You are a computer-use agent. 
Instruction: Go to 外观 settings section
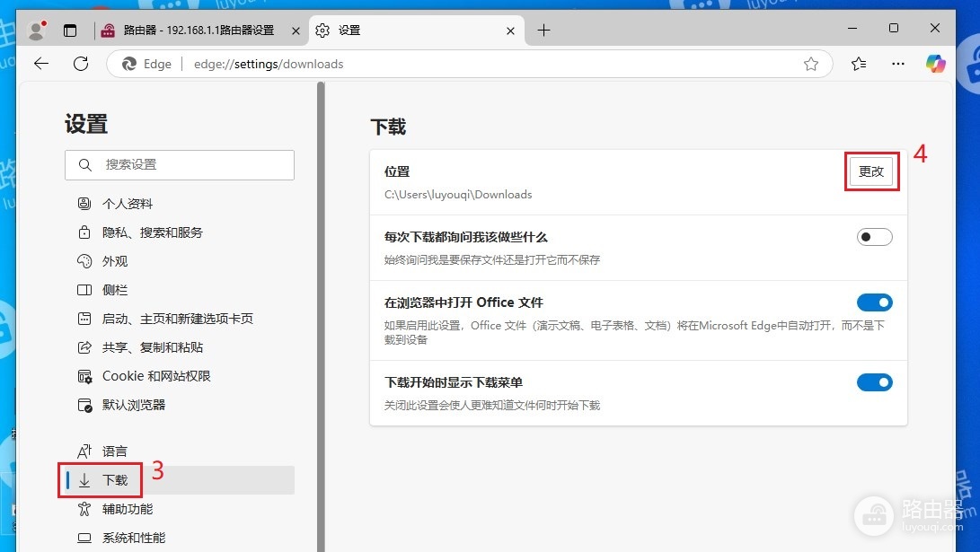click(180, 261)
